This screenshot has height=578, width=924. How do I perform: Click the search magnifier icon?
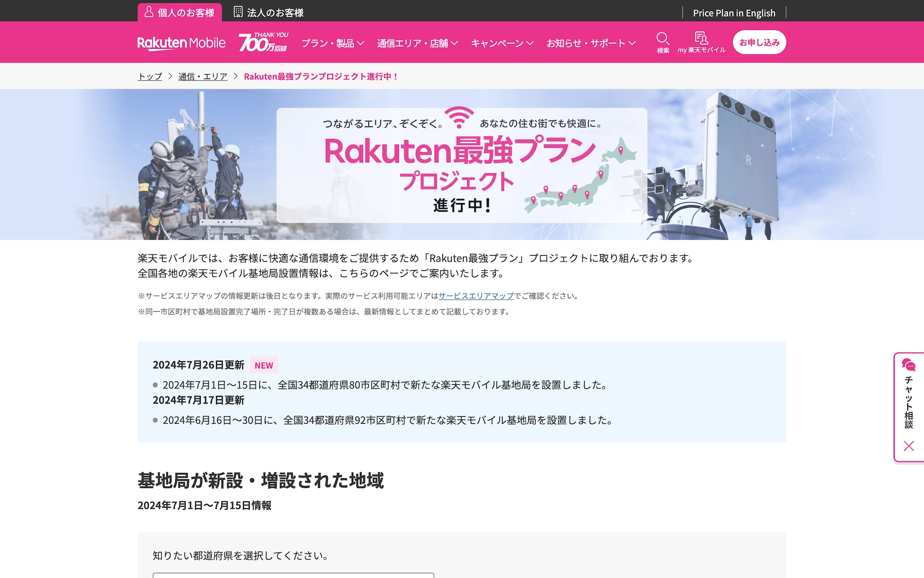pyautogui.click(x=663, y=39)
